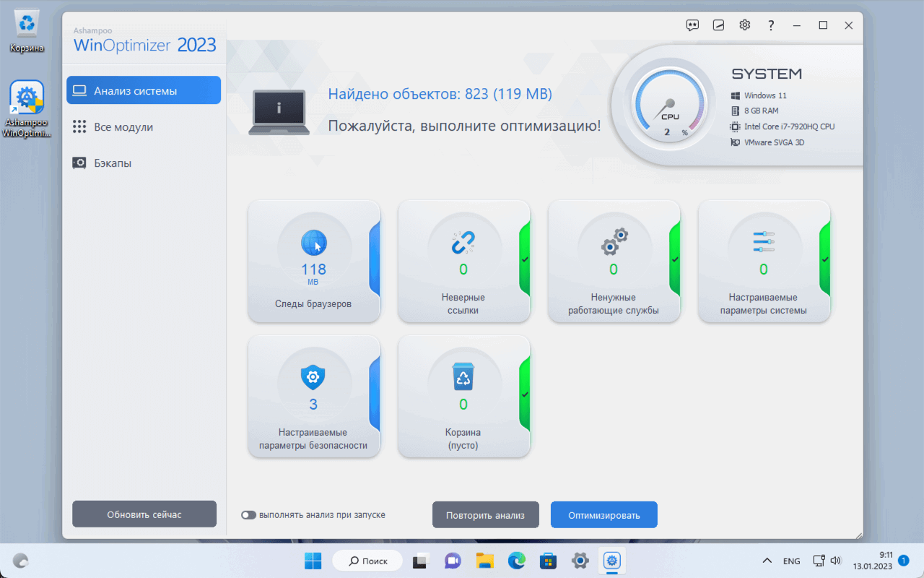Click the "Найдено объектов: 823 (119 MB)" text
924x578 pixels.
[440, 94]
